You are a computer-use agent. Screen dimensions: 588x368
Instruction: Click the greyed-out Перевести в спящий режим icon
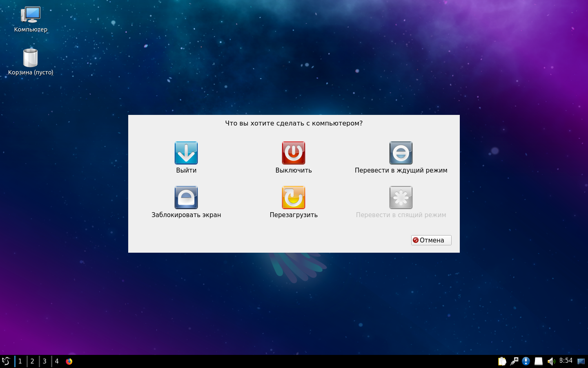[401, 197]
